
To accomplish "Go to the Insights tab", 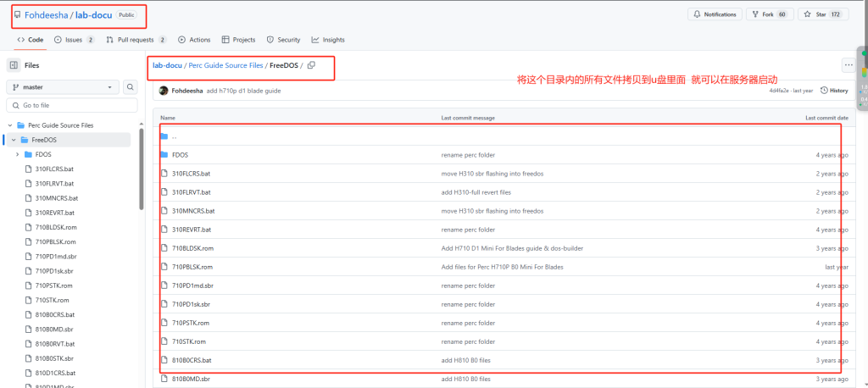I will coord(328,40).
